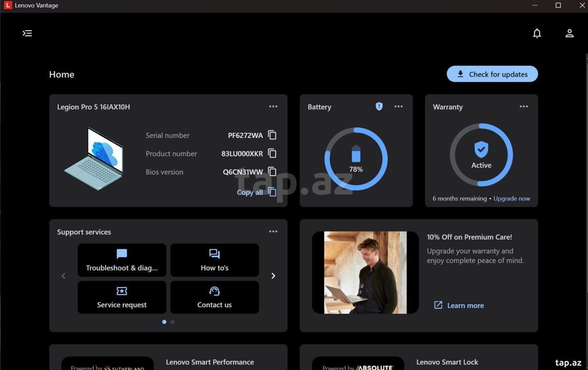588x370 pixels.
Task: Open Troubleshoot & diagnostics tile
Action: [122, 260]
